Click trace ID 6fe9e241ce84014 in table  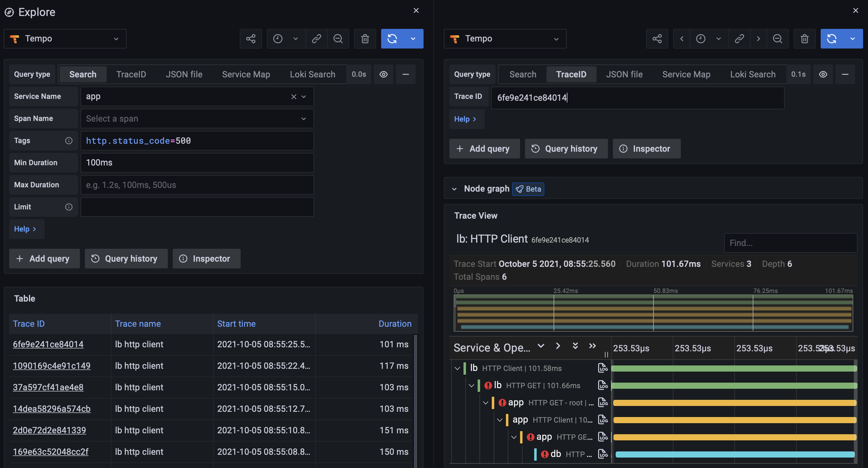48,345
